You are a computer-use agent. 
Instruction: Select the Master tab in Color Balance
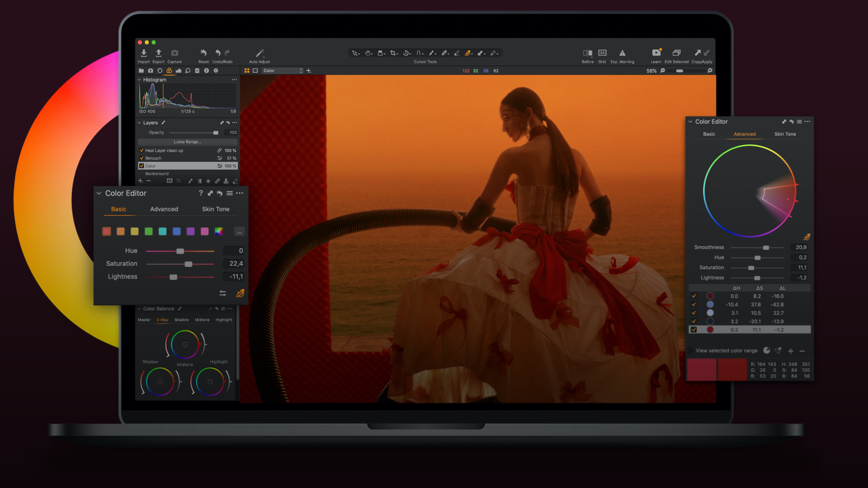coord(144,320)
